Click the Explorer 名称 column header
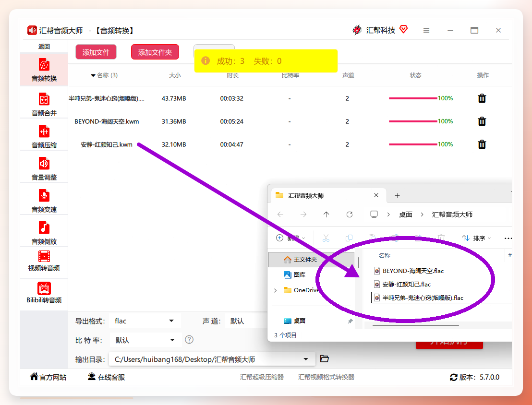532x405 pixels. click(385, 255)
